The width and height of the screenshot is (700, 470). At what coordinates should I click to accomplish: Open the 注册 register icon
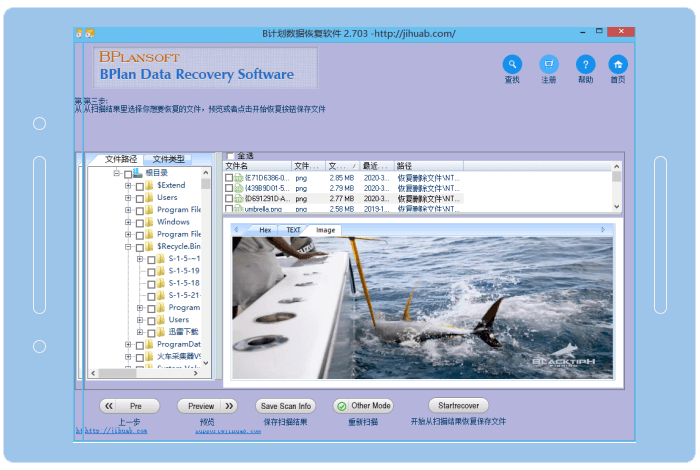click(x=548, y=64)
